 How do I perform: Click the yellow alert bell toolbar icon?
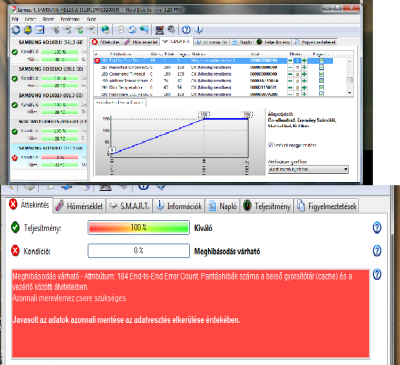pyautogui.click(x=28, y=30)
